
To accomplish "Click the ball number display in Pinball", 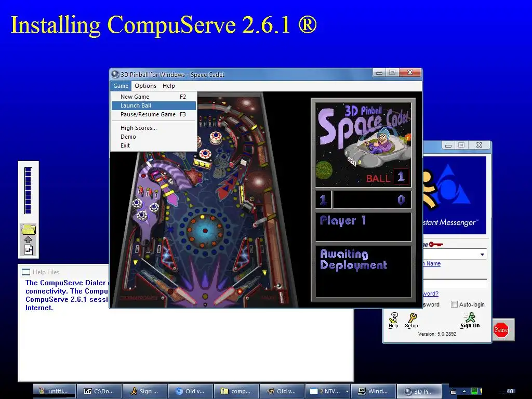I will coord(401,177).
